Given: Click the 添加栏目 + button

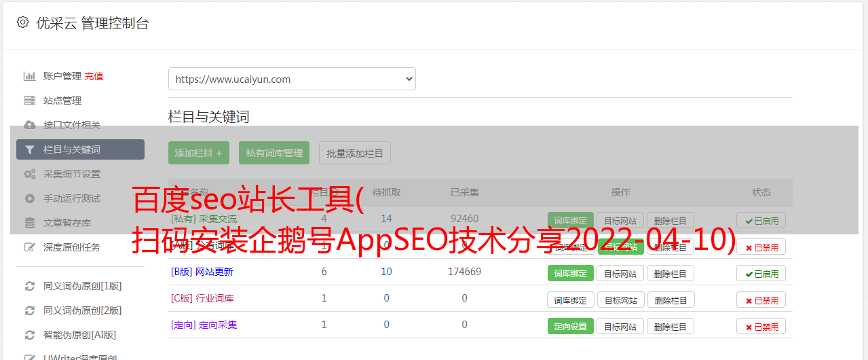Looking at the screenshot, I should [199, 153].
